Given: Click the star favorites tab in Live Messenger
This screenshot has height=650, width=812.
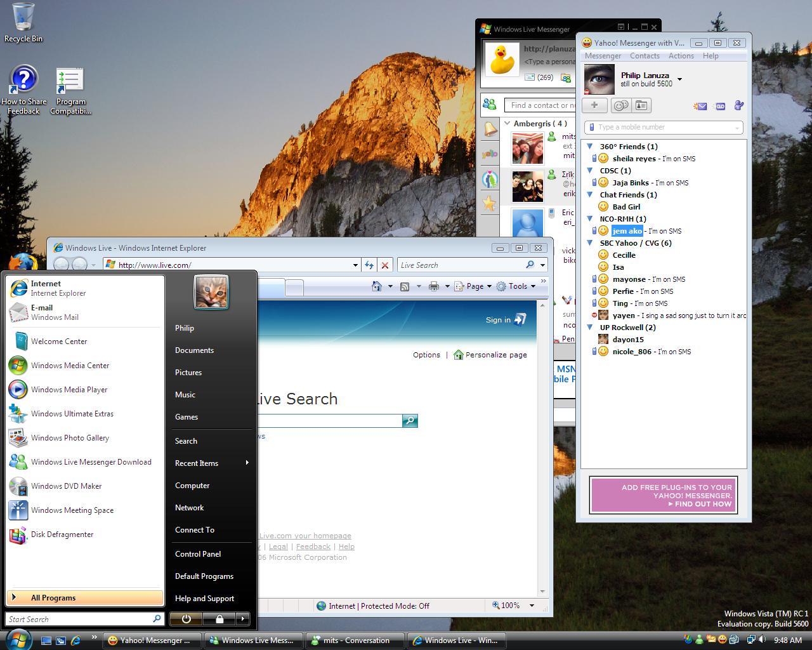Looking at the screenshot, I should coord(490,203).
